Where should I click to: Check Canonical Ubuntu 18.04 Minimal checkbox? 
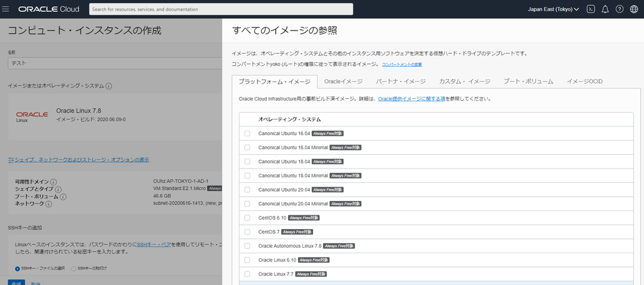pos(247,175)
